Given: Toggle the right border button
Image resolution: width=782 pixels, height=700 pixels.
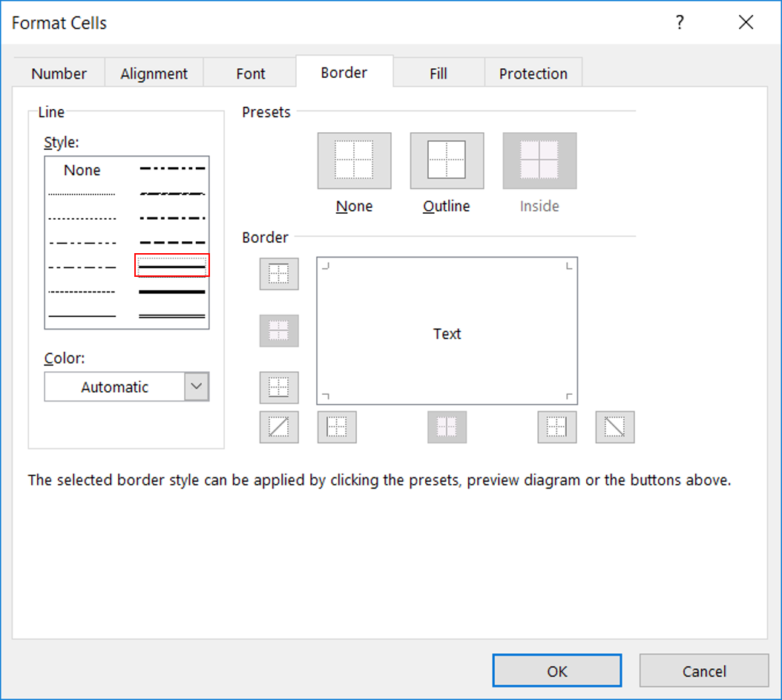Looking at the screenshot, I should pos(556,427).
